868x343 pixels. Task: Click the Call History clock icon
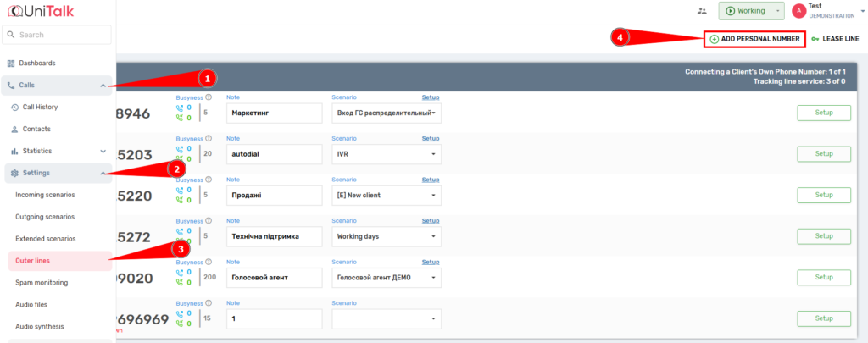[x=14, y=108]
